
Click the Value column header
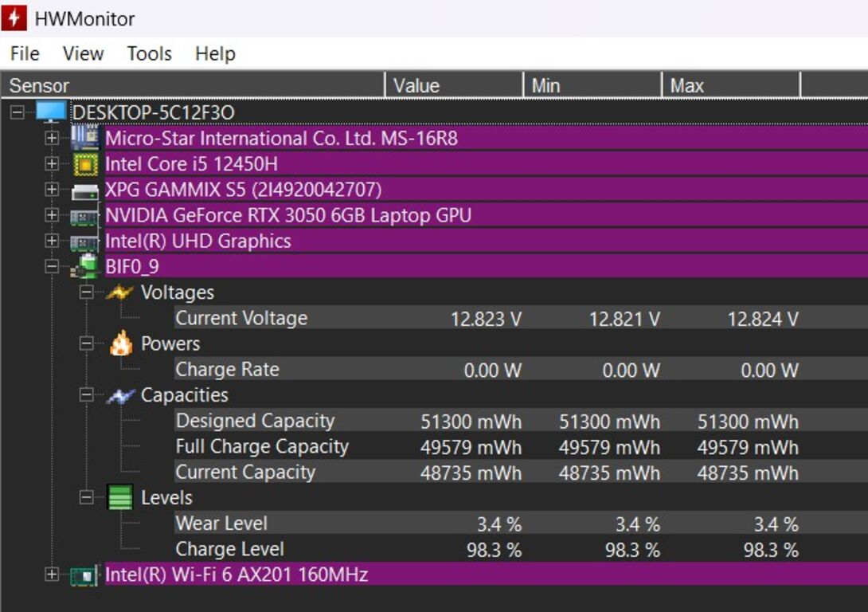pyautogui.click(x=454, y=85)
